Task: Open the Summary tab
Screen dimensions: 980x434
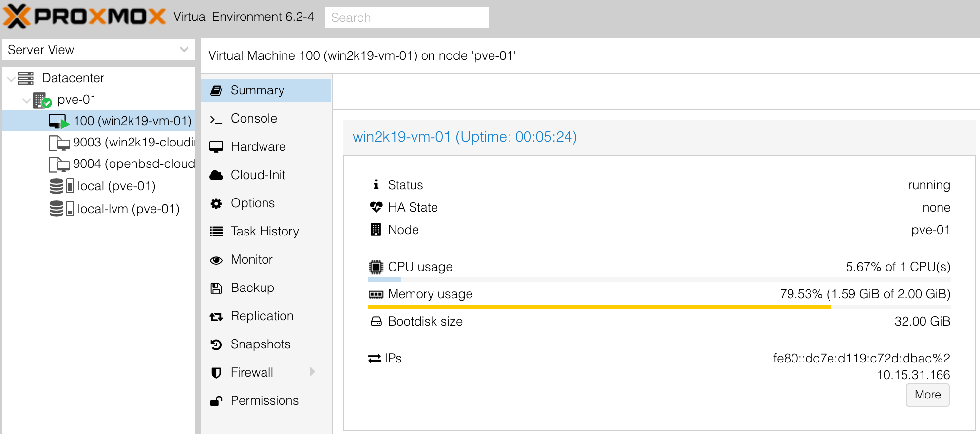Action: click(x=266, y=90)
